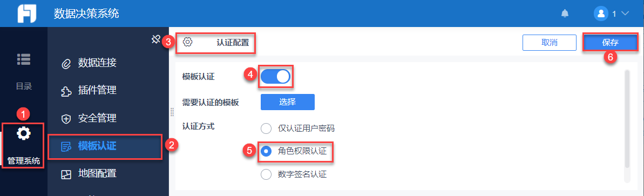Select 仅认证用户密码 radio option

266,129
